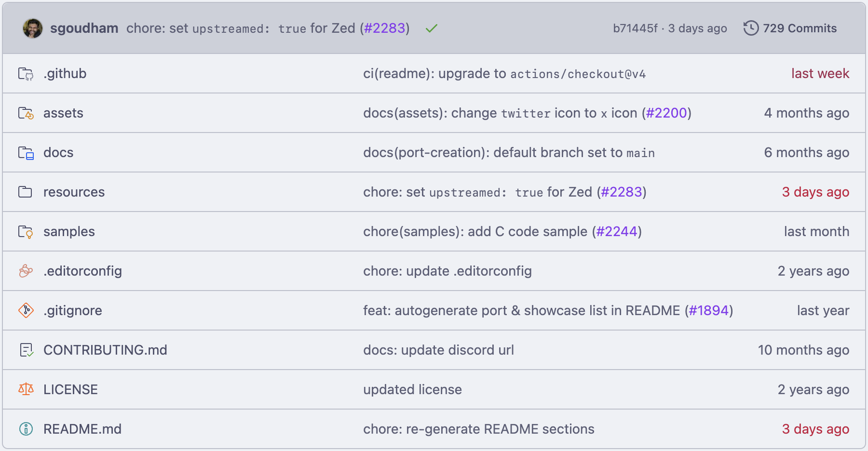
Task: Click the .editorconfig file icon
Action: tap(26, 271)
